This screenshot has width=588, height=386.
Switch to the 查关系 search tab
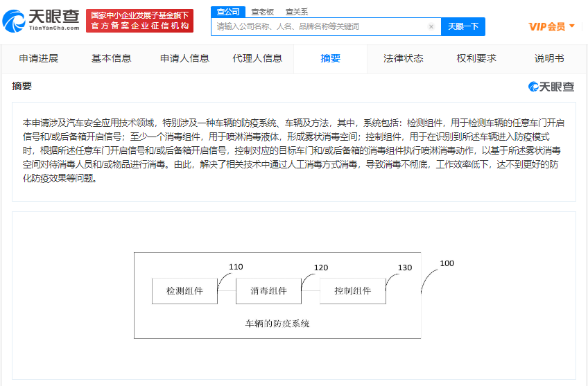pyautogui.click(x=297, y=12)
